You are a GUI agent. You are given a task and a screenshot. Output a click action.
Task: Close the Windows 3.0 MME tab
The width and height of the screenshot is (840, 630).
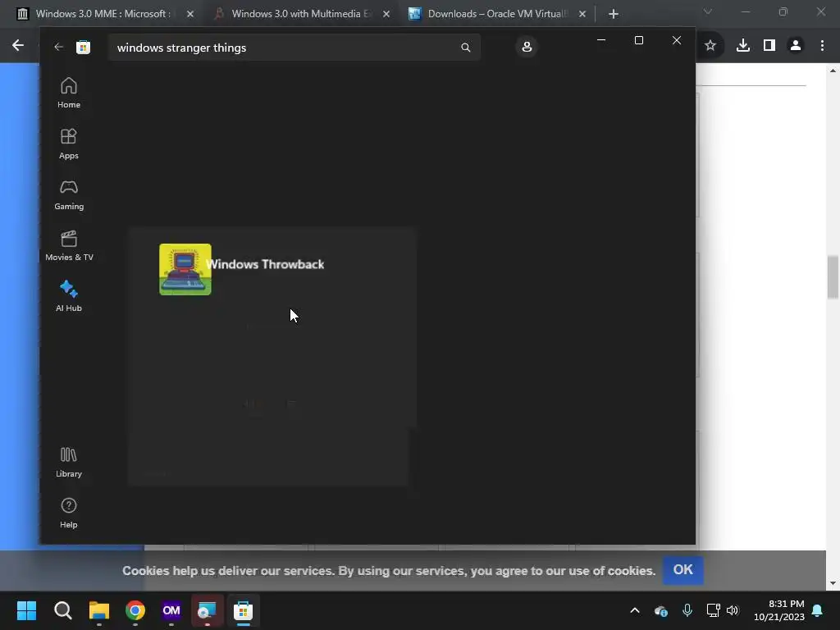coord(190,14)
